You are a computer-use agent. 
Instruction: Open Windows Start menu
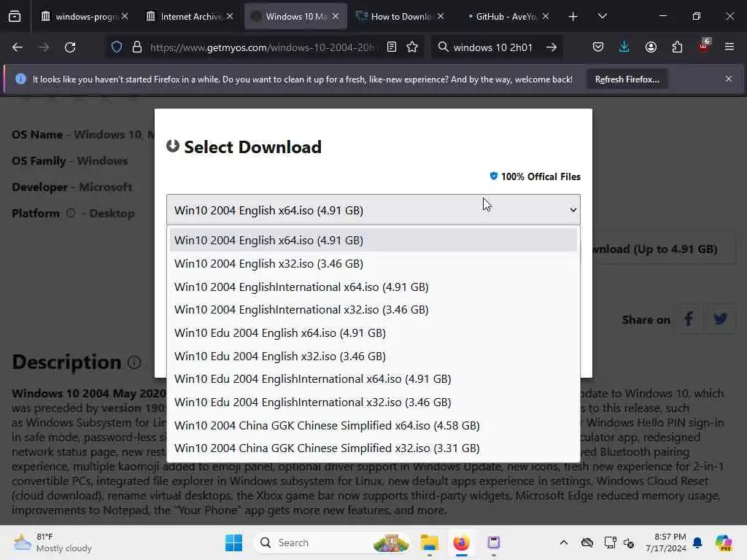tap(233, 542)
